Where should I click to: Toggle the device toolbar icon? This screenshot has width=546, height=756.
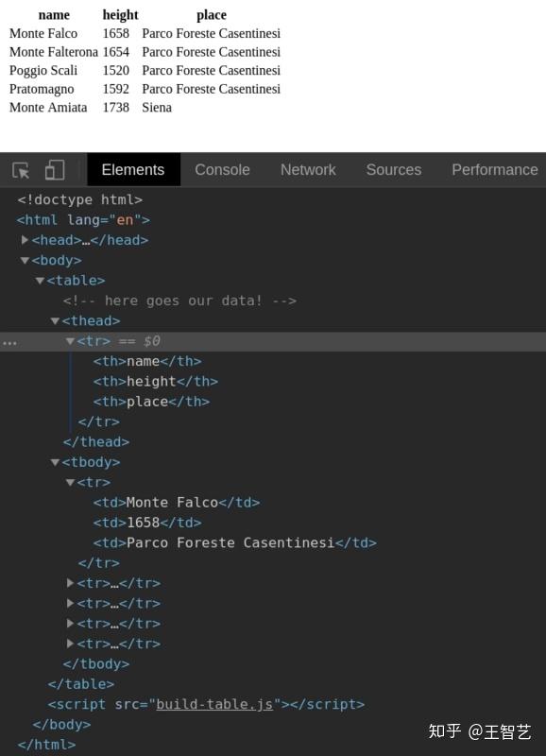(55, 170)
